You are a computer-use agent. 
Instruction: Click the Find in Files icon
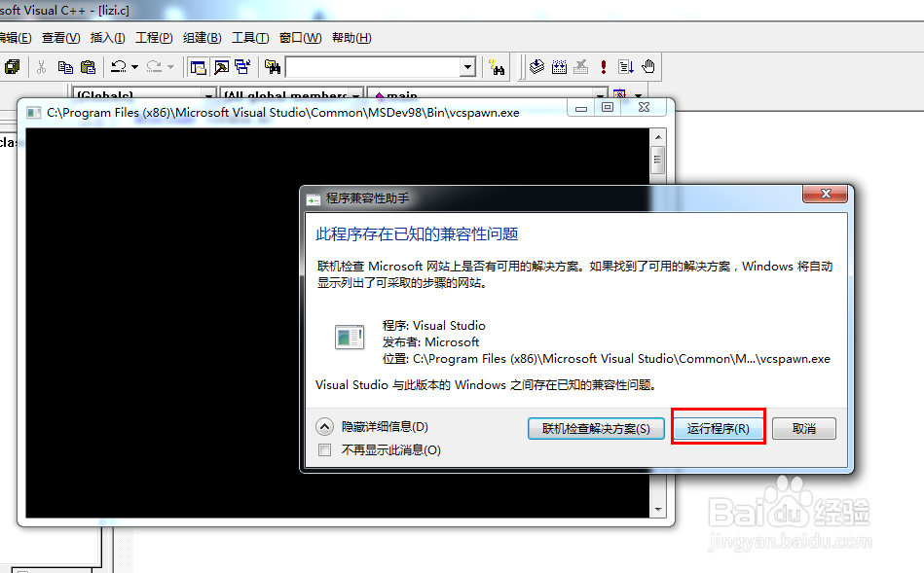pyautogui.click(x=273, y=67)
